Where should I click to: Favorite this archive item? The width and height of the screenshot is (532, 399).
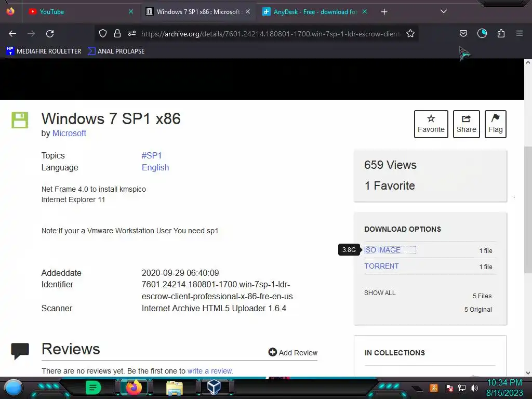tap(431, 124)
